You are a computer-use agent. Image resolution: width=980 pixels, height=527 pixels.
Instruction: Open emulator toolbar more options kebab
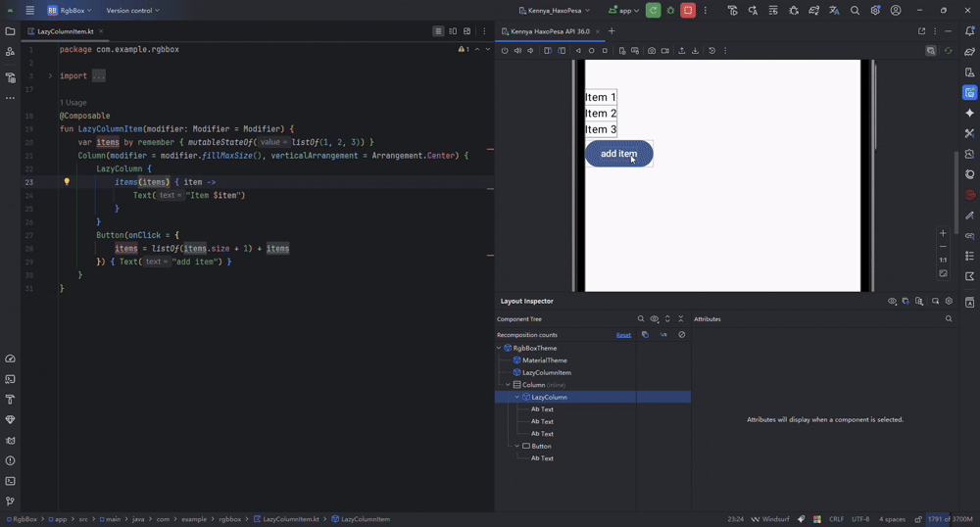coord(725,51)
